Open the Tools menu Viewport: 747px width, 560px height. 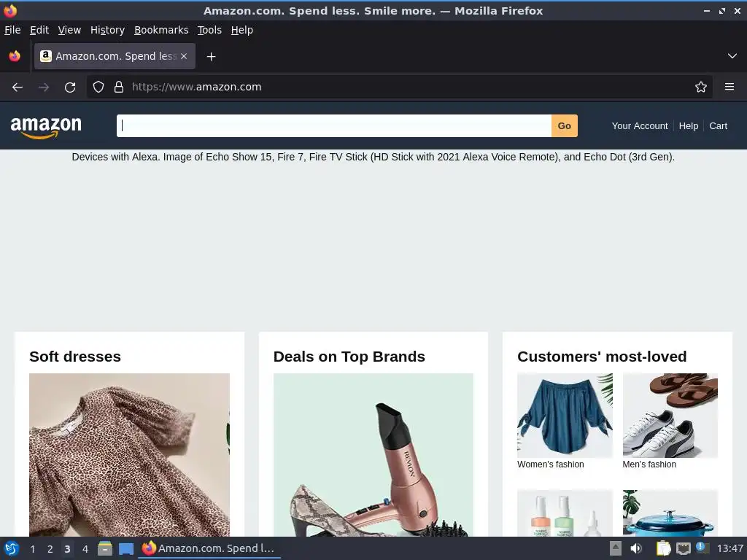[x=209, y=30]
